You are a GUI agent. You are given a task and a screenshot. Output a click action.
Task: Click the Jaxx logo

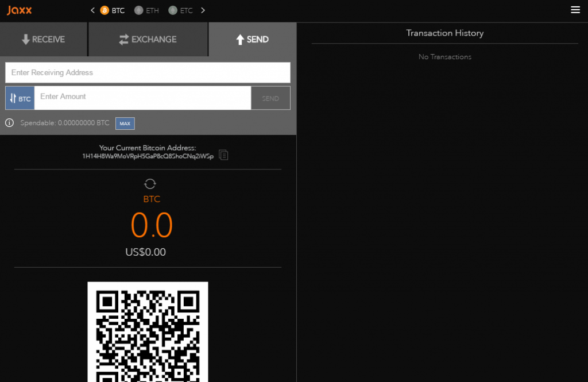19,10
